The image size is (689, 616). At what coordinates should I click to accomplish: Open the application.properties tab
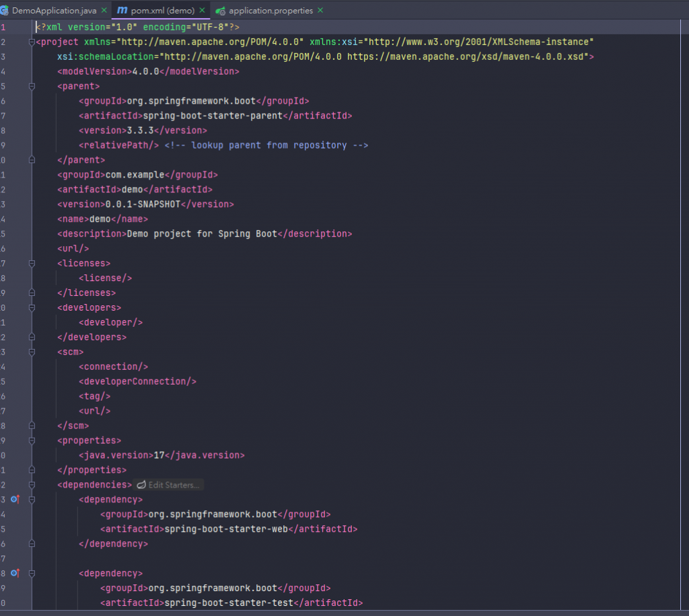[270, 10]
